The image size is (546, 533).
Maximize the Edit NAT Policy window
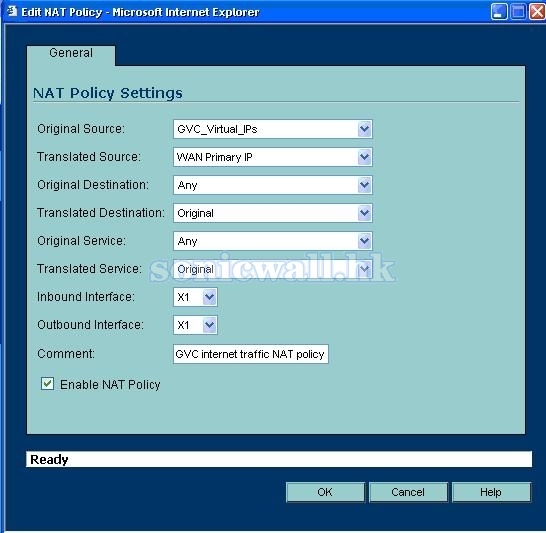[x=518, y=12]
